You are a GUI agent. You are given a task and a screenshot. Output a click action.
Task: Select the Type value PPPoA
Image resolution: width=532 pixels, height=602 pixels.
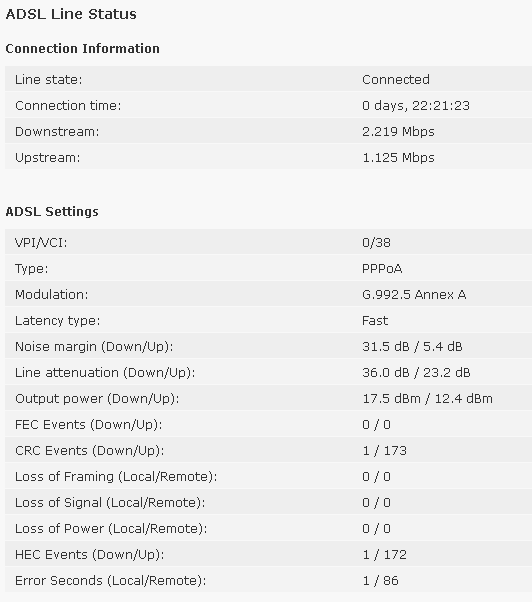(x=382, y=269)
